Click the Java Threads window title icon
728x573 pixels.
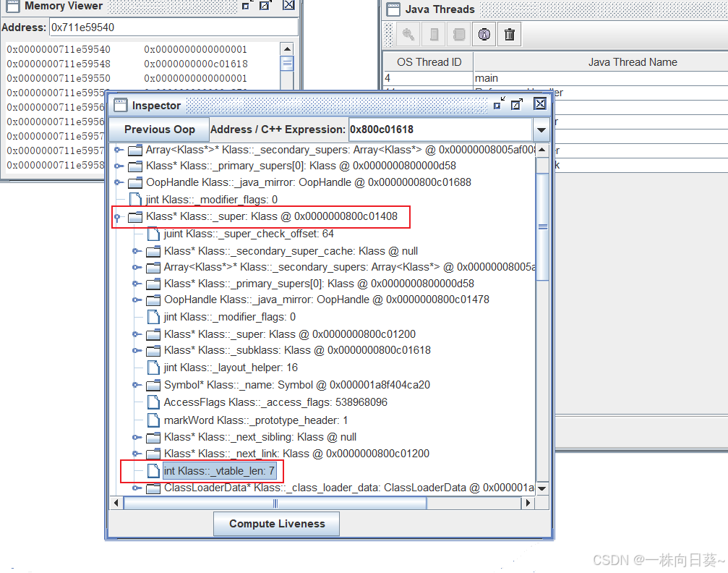[x=393, y=9]
